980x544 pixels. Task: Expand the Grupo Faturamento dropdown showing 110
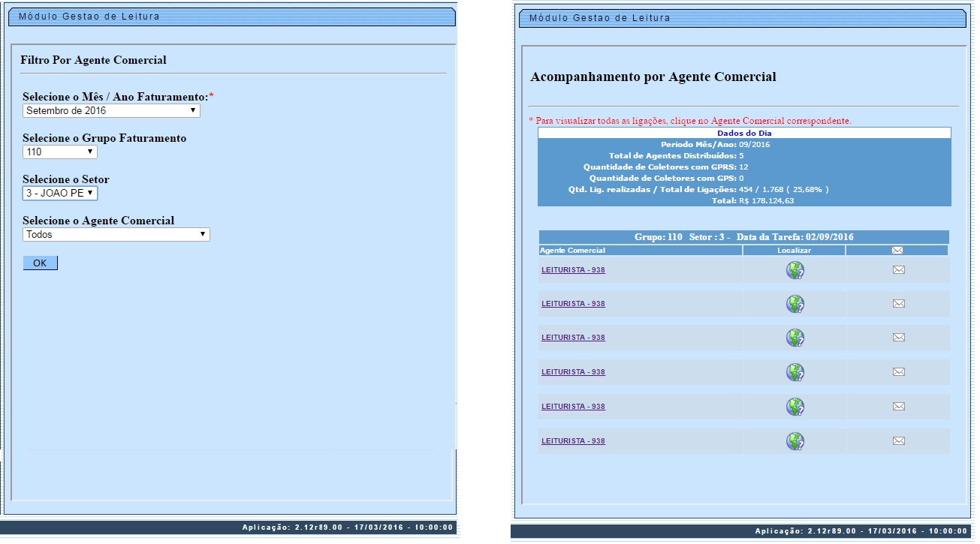coord(59,151)
